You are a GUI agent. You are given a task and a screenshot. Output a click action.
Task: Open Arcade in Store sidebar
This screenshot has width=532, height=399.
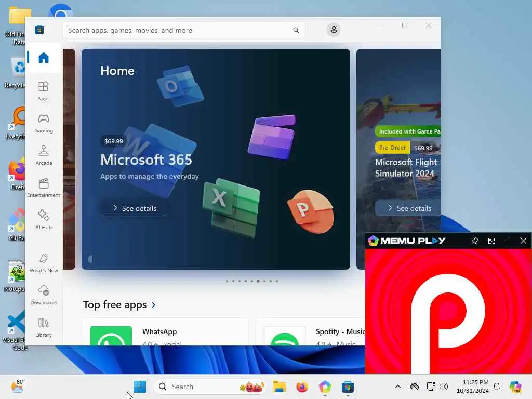44,155
